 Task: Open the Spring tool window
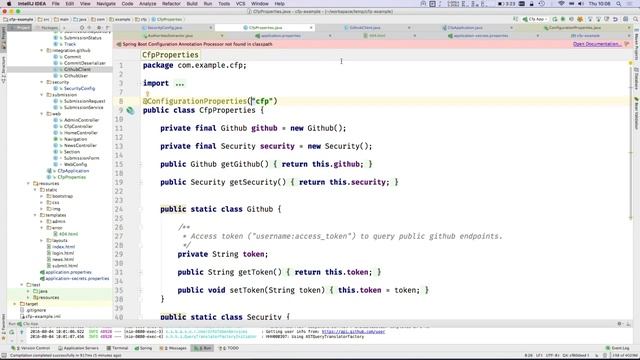point(143,348)
